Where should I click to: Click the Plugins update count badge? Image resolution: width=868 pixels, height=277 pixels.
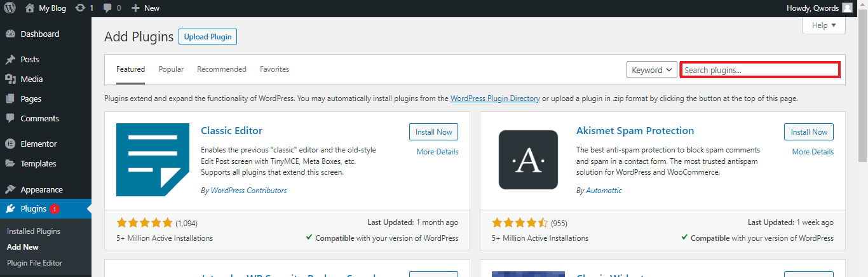(54, 209)
